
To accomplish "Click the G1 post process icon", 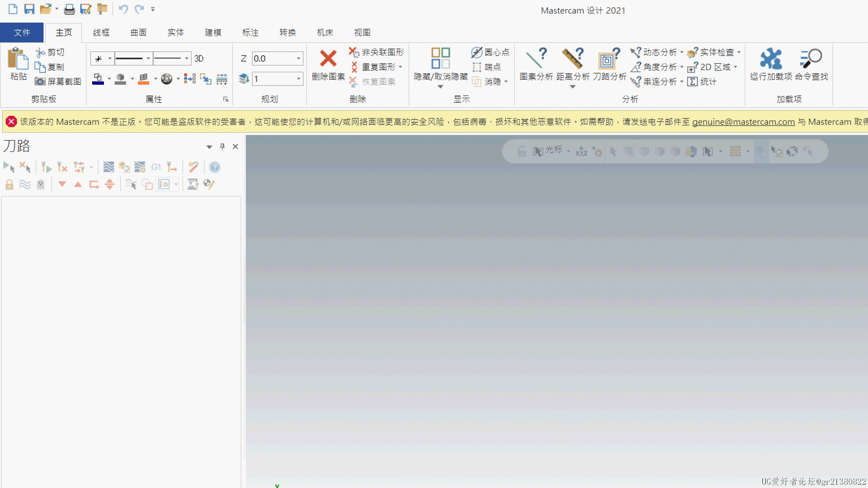I will (x=156, y=167).
